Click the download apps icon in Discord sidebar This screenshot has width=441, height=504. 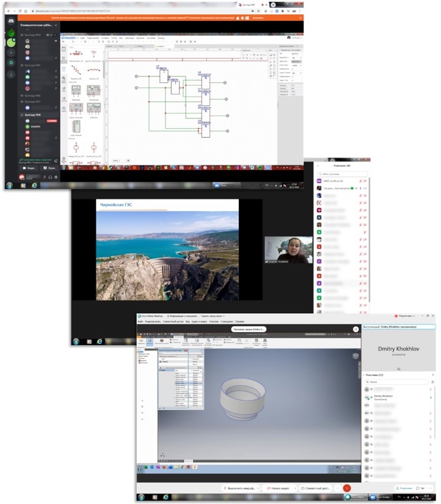coord(11,75)
